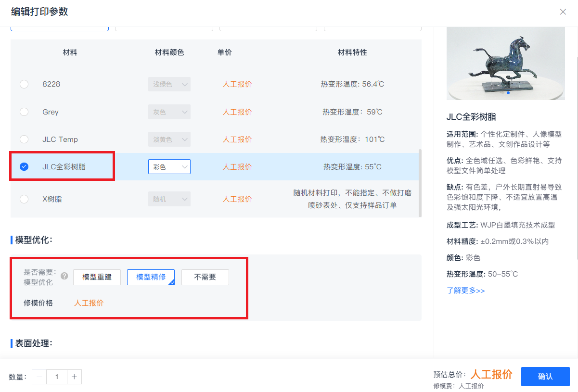This screenshot has width=578, height=392.
Task: Choose the 模型重建 optimization option
Action: 97,277
